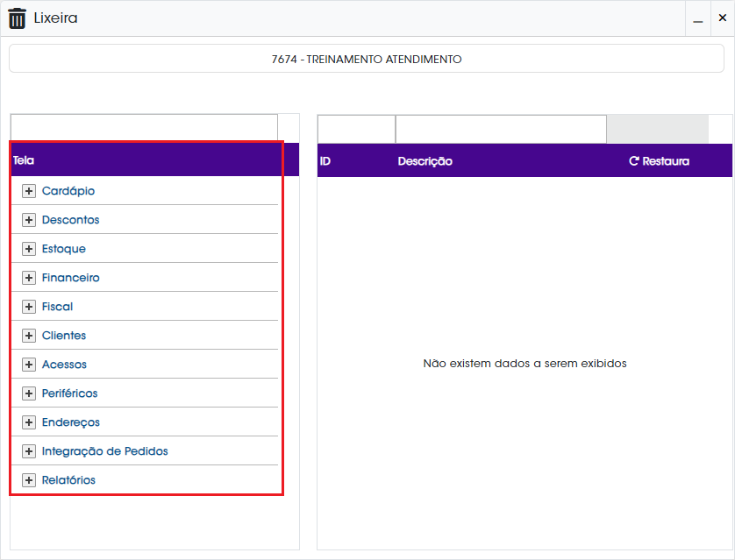Click the Restaura column header
The height and width of the screenshot is (560, 735).
659,161
